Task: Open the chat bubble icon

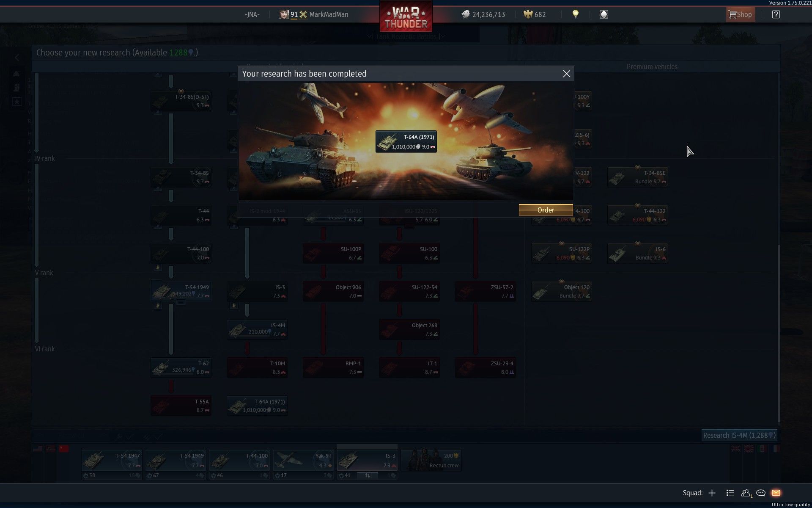Action: [x=761, y=493]
